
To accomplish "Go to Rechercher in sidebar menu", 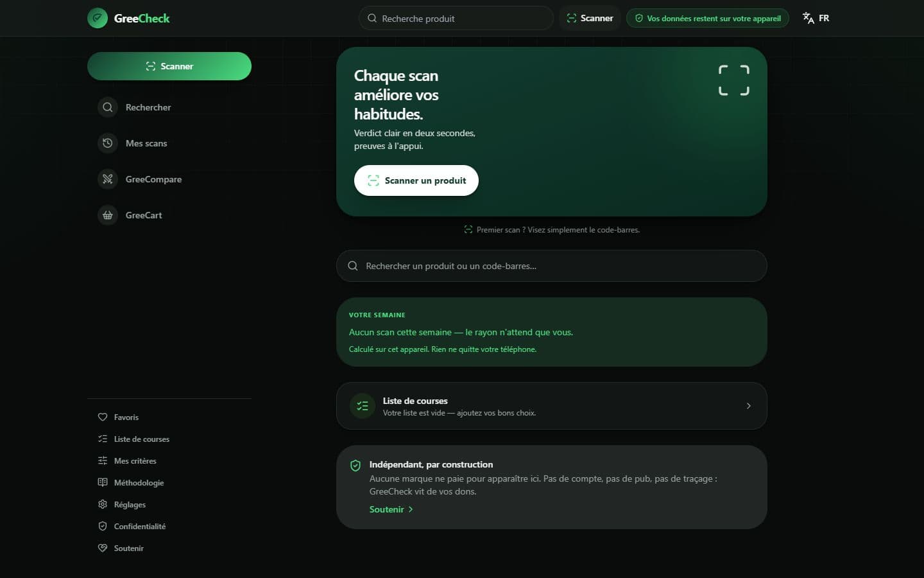I will coord(169,107).
